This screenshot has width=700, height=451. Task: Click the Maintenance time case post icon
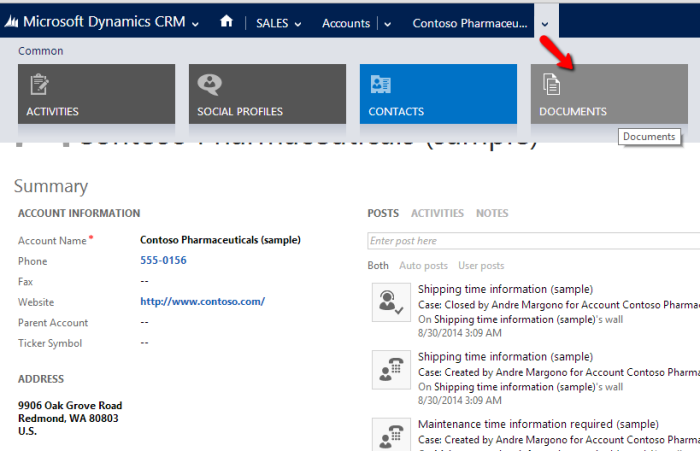pos(389,435)
